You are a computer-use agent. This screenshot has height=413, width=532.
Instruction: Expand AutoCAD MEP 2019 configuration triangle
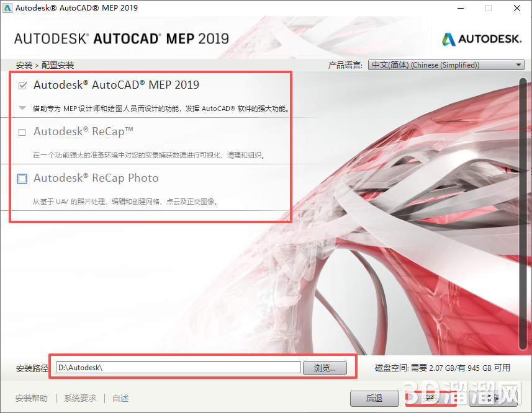[x=22, y=109]
